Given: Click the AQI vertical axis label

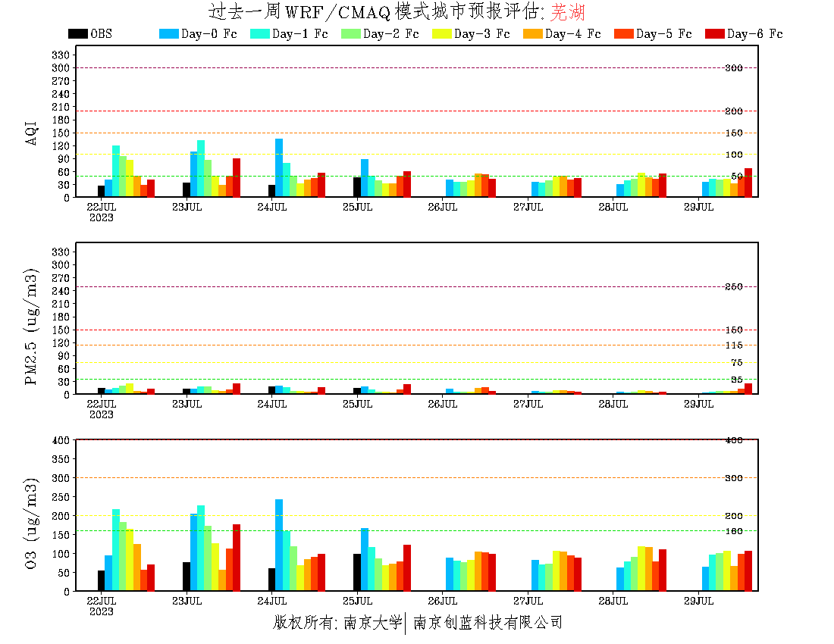Looking at the screenshot, I should click(x=32, y=132).
